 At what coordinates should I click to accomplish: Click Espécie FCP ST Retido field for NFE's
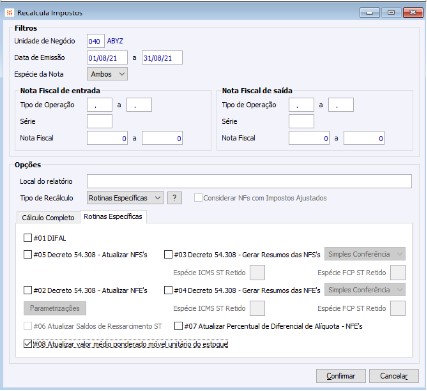tap(398, 308)
